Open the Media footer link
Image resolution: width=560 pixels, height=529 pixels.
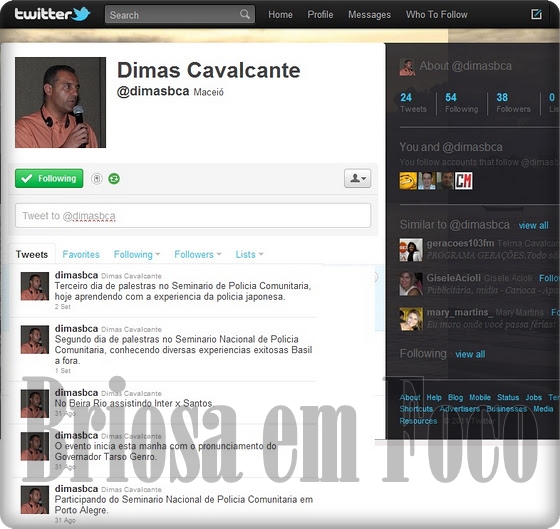pos(543,409)
